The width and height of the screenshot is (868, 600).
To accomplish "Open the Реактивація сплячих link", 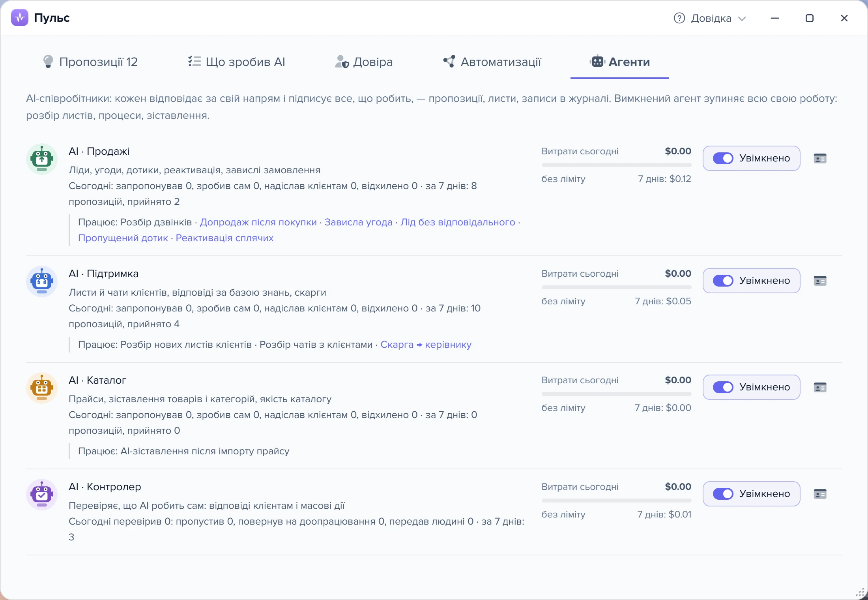I will (x=224, y=238).
